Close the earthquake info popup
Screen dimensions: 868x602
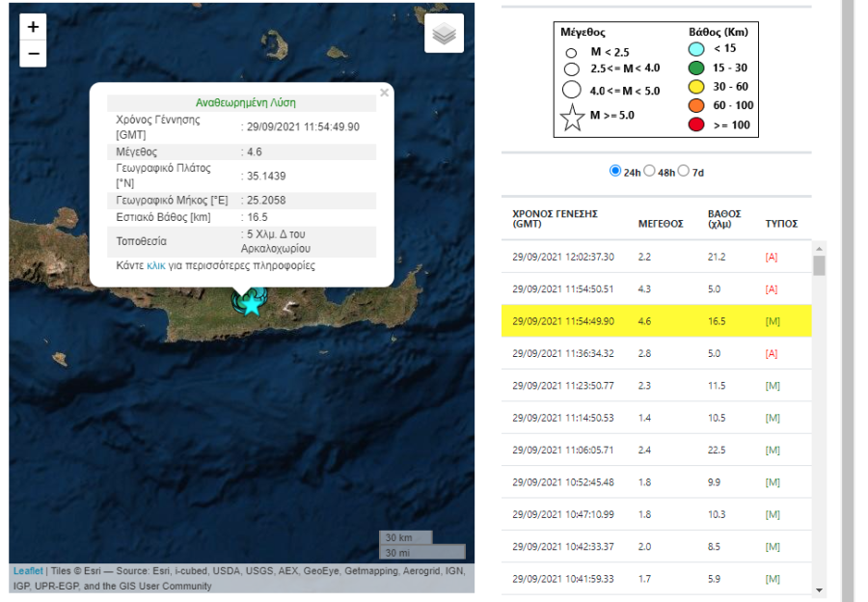pos(384,93)
